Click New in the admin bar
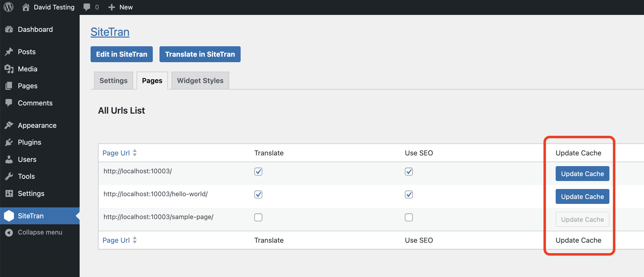The width and height of the screenshot is (644, 277). [x=126, y=7]
